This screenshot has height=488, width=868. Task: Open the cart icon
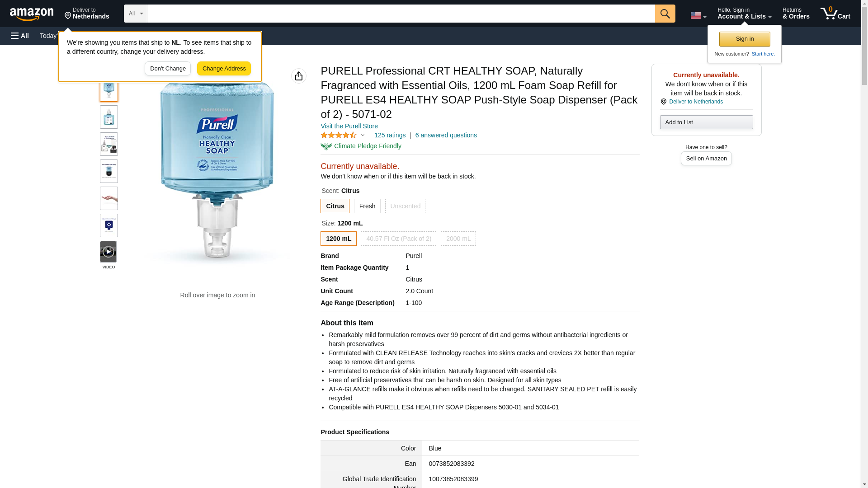pyautogui.click(x=835, y=14)
